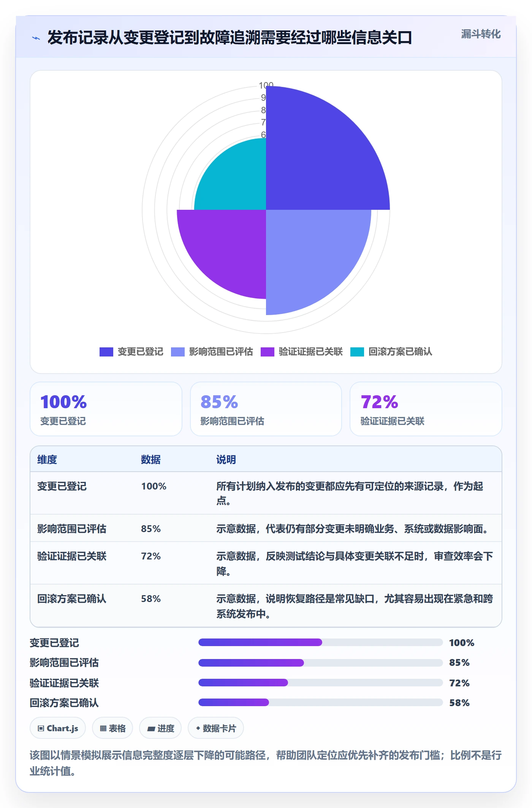This screenshot has height=808, width=532.
Task: Toggle the 变更已登记 legend swatch under the chart
Action: pyautogui.click(x=106, y=352)
